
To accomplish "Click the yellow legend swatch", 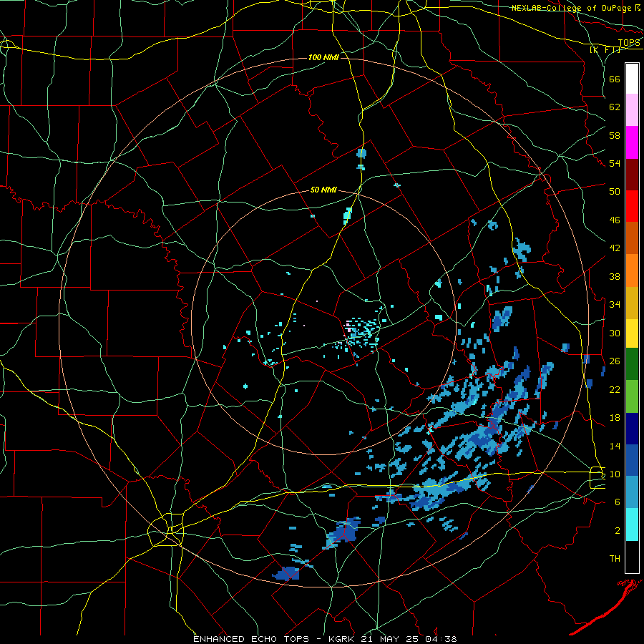I will tap(632, 333).
